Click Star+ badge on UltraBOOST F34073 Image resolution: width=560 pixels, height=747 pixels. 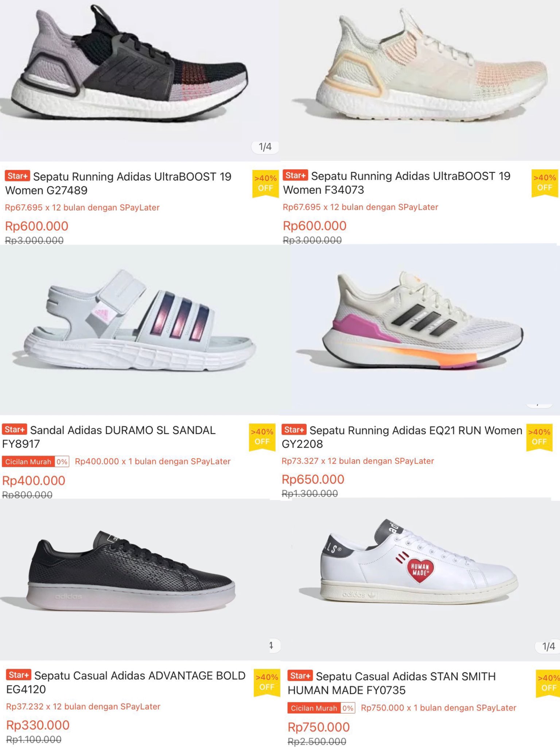click(295, 175)
